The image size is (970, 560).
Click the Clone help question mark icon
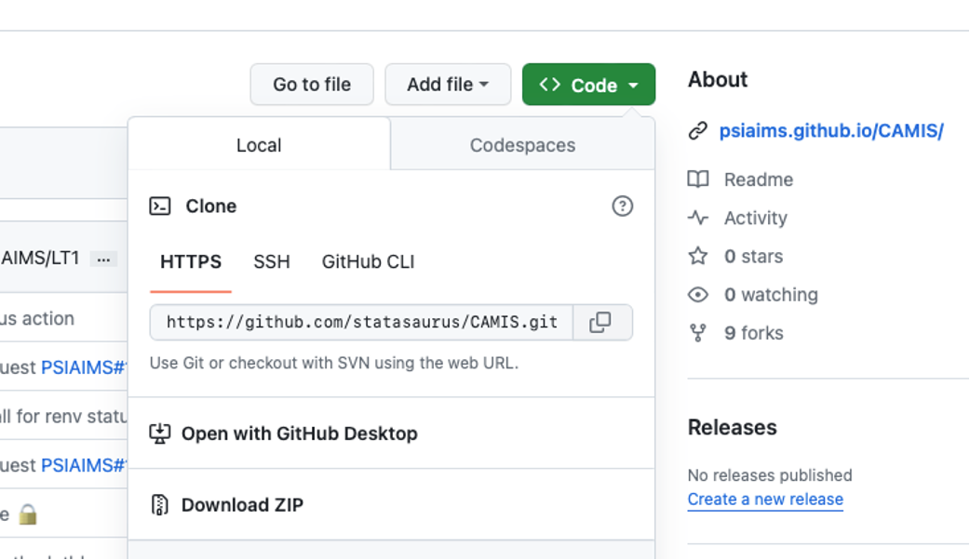[622, 207]
